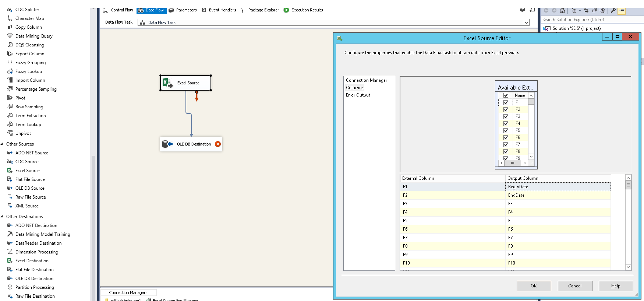644x301 pixels.
Task: Select DQS Cleansing in the toolbox
Action: [x=29, y=45]
